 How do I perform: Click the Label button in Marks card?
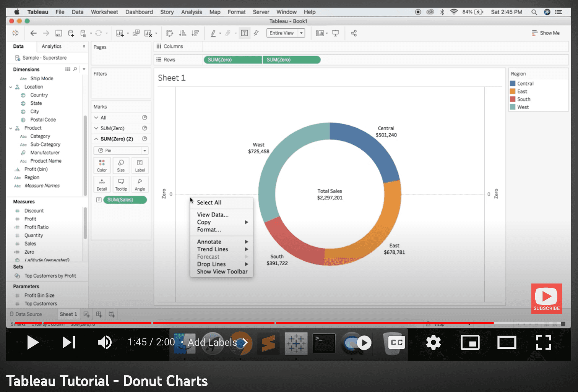coord(140,165)
